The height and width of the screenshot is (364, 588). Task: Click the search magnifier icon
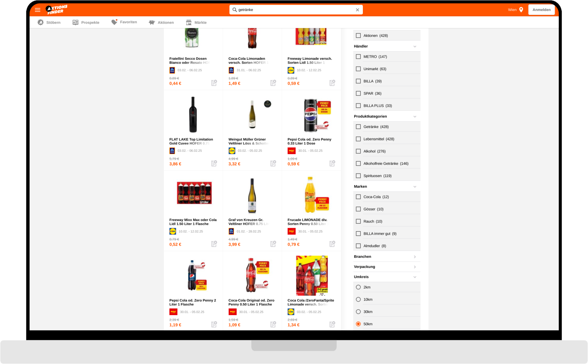pyautogui.click(x=234, y=9)
